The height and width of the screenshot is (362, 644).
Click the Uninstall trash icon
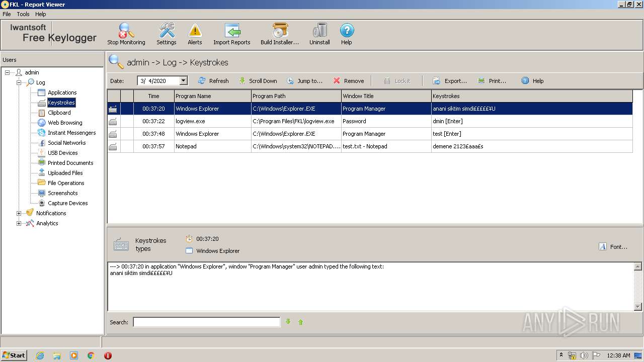point(319,34)
